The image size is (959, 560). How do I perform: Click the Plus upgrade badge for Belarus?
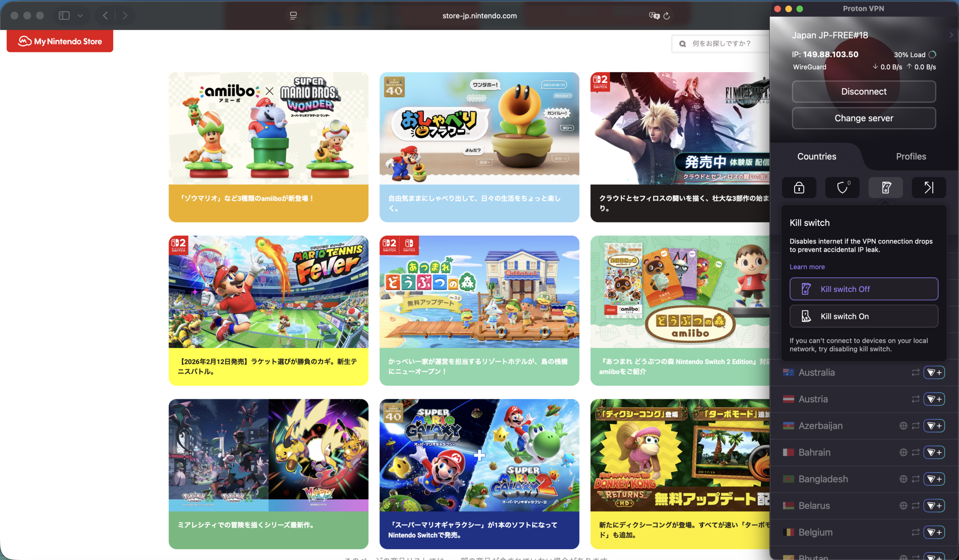coord(934,506)
